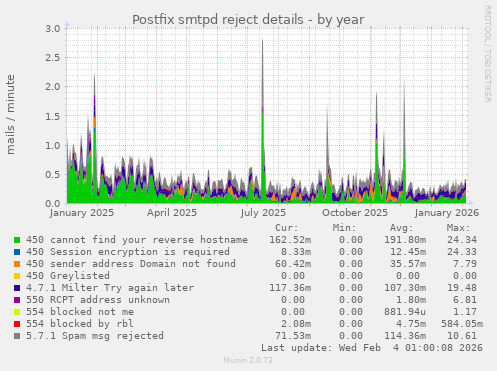Click the max value 19.48

click(x=462, y=288)
